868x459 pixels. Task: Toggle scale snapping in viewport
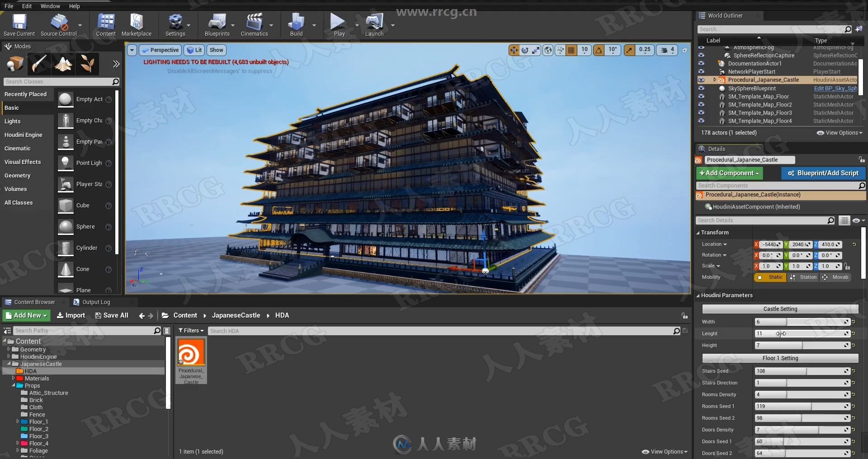pyautogui.click(x=629, y=50)
